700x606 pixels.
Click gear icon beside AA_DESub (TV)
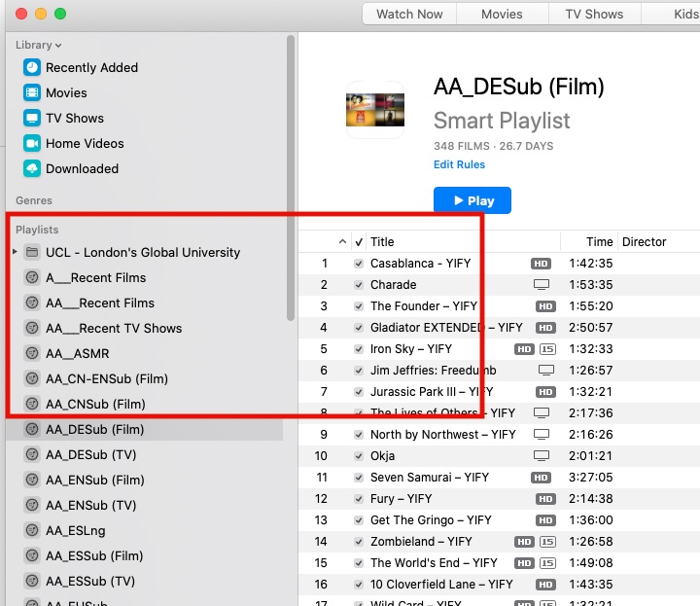click(32, 454)
